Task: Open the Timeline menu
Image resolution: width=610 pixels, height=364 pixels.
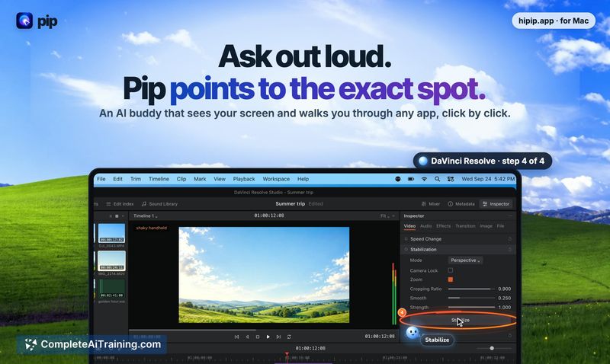Action: 159,179
